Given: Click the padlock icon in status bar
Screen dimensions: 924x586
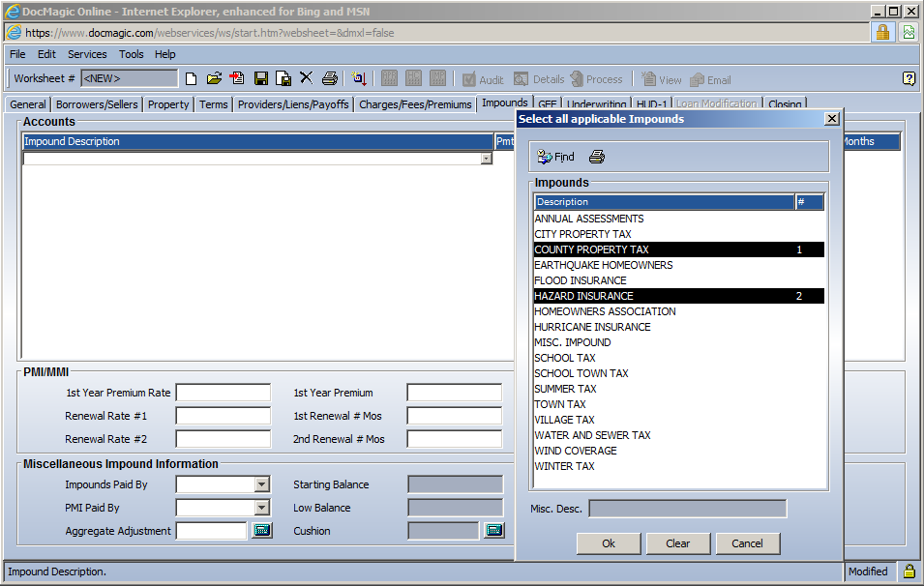Looking at the screenshot, I should click(x=909, y=571).
